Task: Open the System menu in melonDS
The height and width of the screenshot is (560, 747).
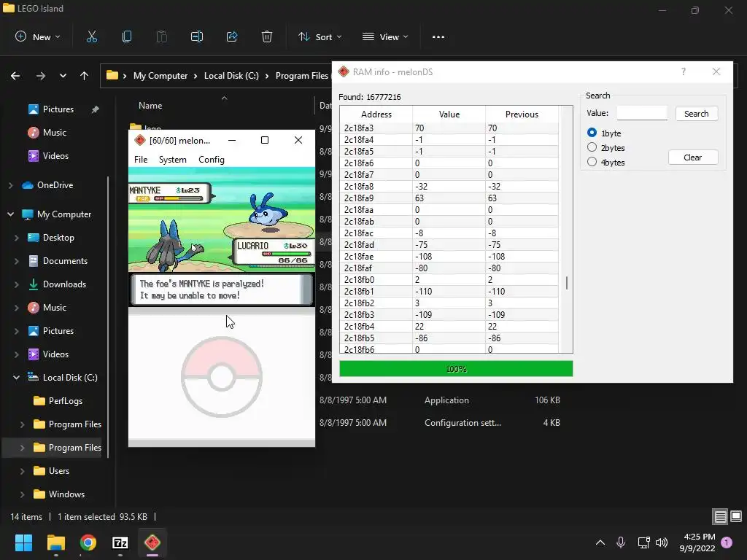Action: [172, 160]
